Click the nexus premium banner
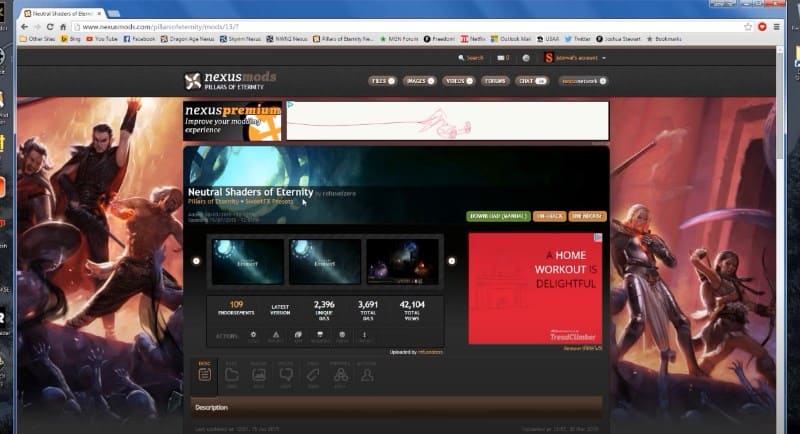The height and width of the screenshot is (434, 800). (232, 121)
